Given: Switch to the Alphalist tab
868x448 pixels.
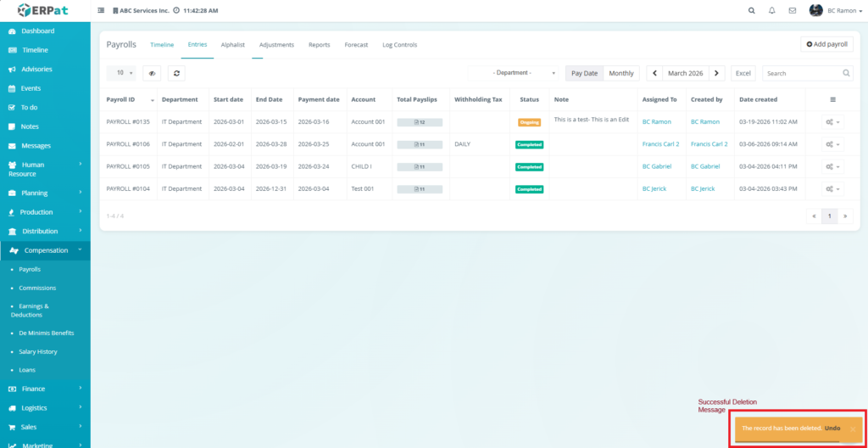Looking at the screenshot, I should point(233,44).
